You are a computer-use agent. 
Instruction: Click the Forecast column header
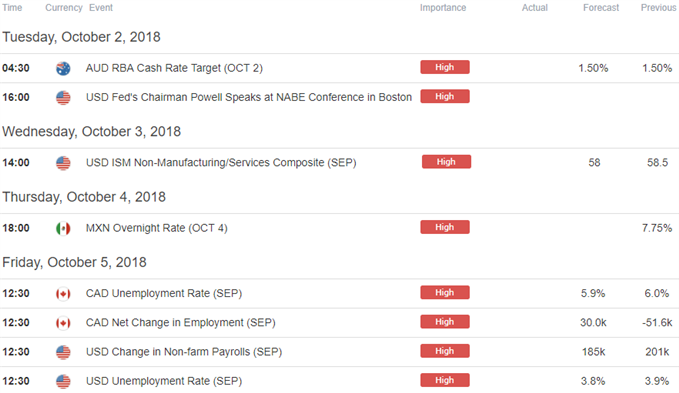click(601, 7)
